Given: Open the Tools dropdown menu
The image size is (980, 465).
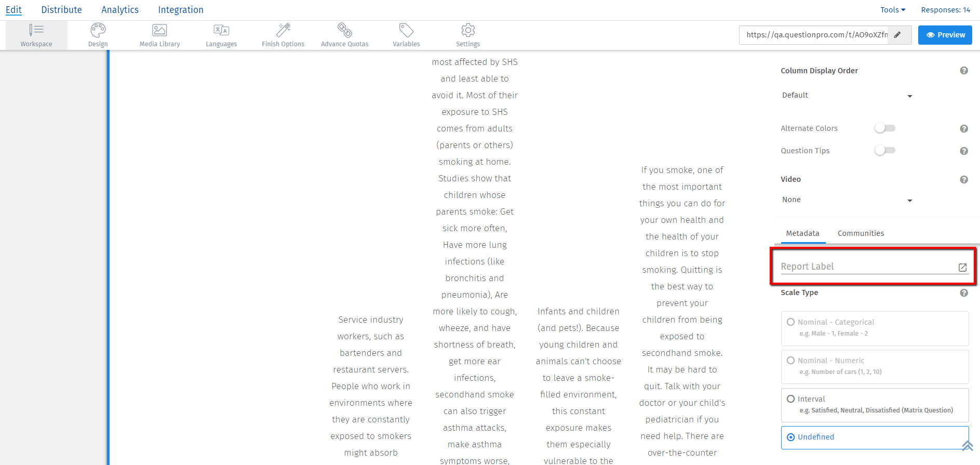Looking at the screenshot, I should [893, 10].
